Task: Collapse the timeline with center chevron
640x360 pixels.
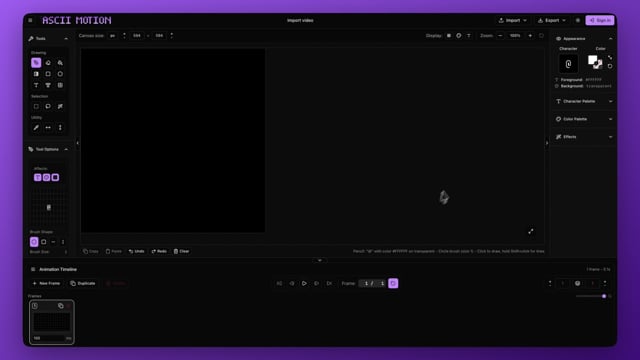Action: tap(320, 260)
